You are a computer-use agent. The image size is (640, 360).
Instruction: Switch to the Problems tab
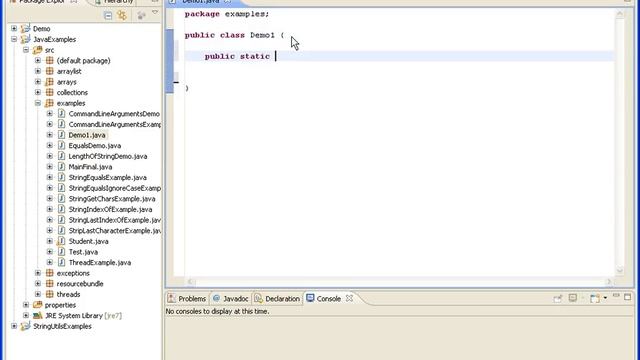tap(187, 299)
